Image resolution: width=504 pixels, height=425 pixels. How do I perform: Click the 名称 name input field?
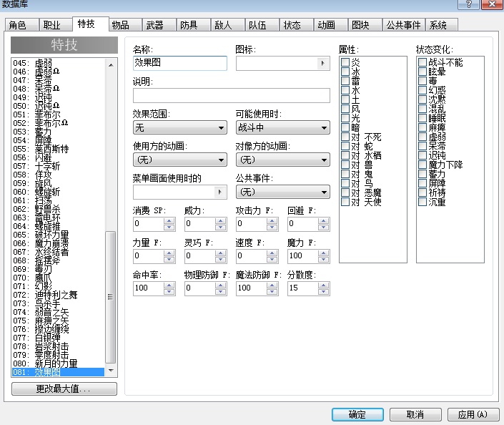pyautogui.click(x=180, y=63)
